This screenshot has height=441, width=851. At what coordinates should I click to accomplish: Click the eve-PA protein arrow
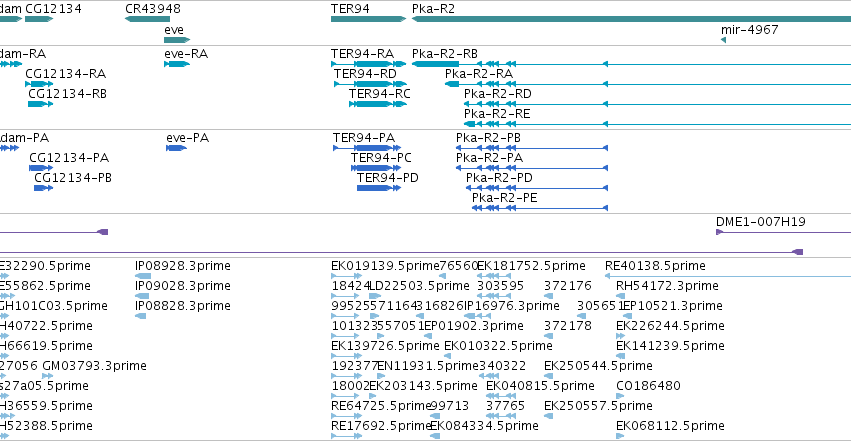pyautogui.click(x=176, y=148)
